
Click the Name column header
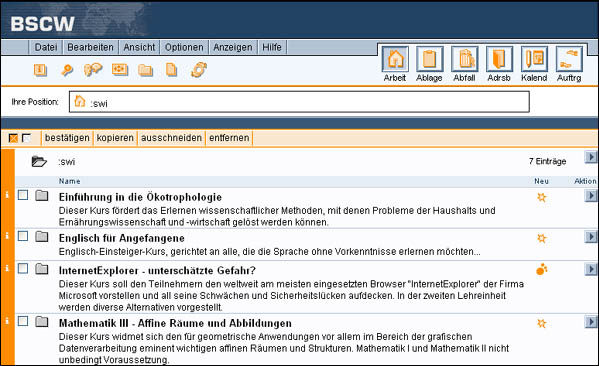point(70,181)
